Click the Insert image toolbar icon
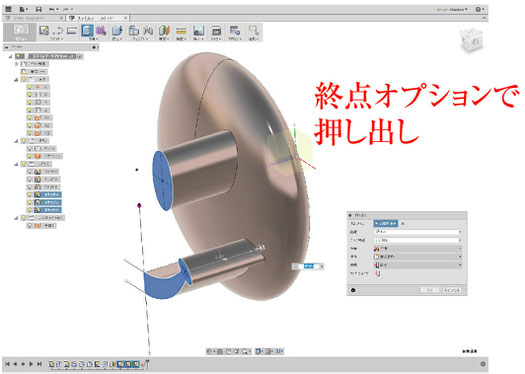This screenshot has width=525, height=374. [x=199, y=31]
